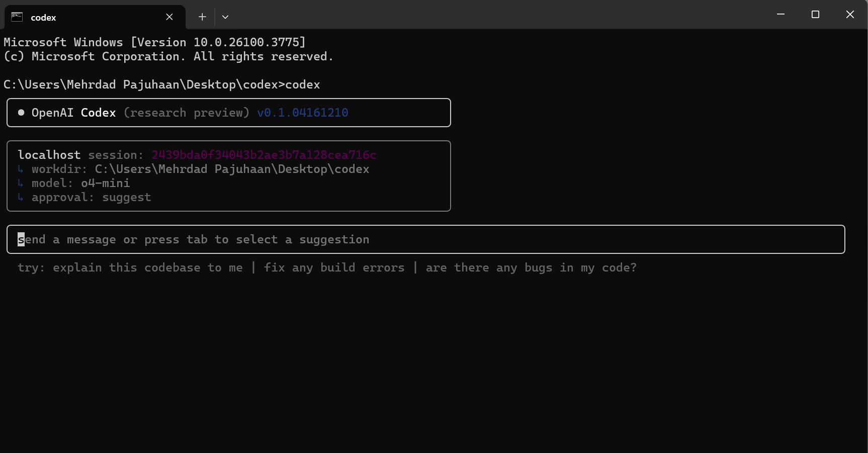Click the OpenAI Codex title text

73,113
